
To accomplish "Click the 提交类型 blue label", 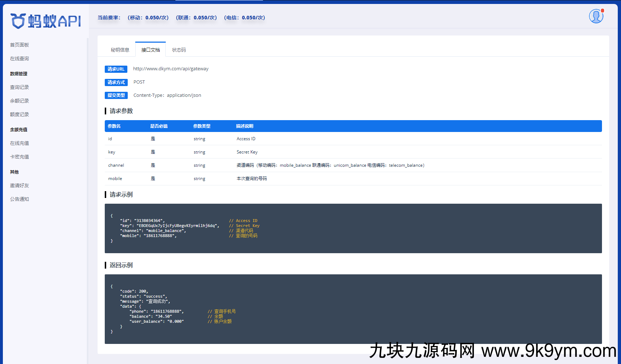I will tap(116, 95).
